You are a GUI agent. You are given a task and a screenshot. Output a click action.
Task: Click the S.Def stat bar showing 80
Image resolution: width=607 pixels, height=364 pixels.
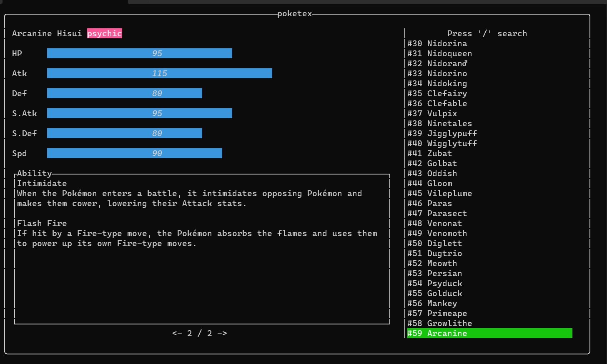click(x=124, y=133)
